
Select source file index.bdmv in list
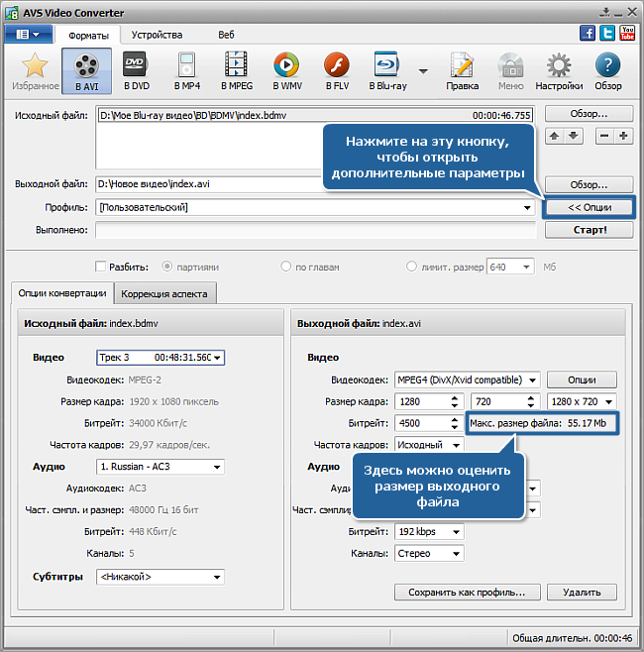[x=315, y=116]
